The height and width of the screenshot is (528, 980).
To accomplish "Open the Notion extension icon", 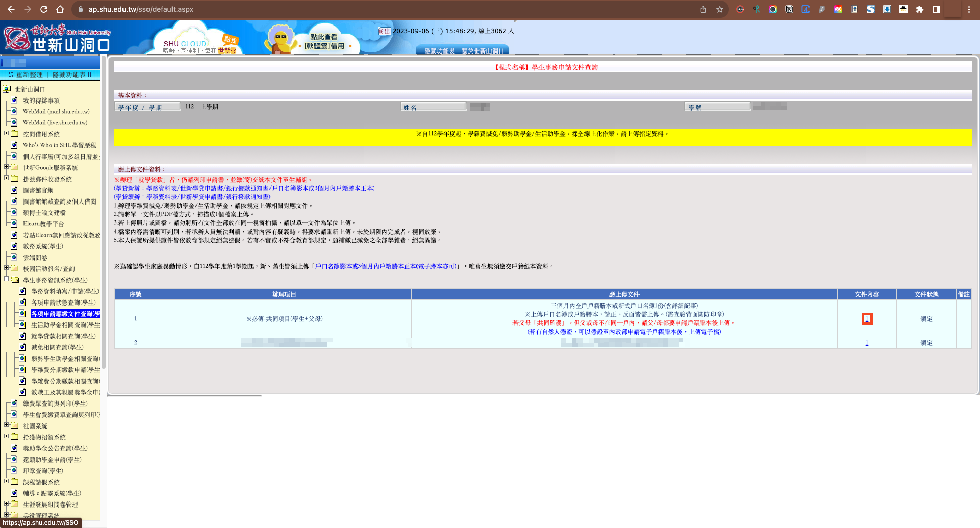I will pos(789,9).
